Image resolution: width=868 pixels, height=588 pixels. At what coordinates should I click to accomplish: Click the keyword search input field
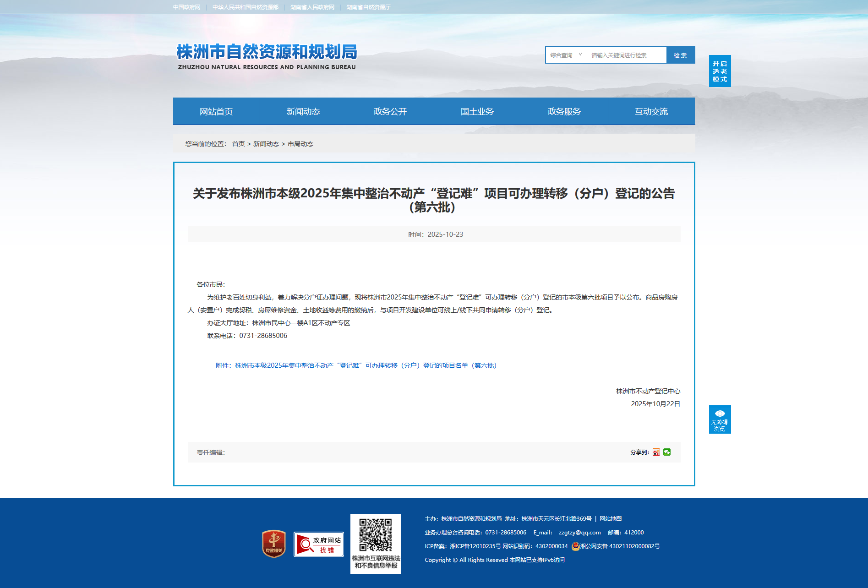pos(626,55)
